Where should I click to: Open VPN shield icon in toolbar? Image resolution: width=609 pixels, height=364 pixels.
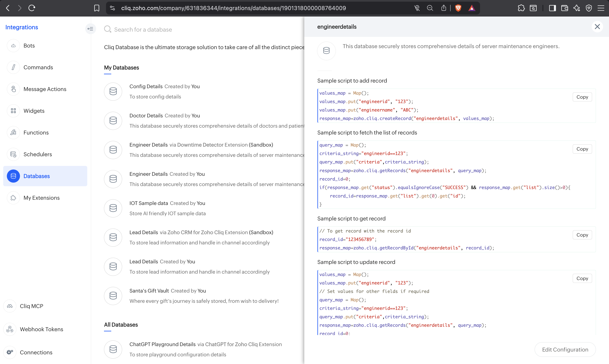589,8
